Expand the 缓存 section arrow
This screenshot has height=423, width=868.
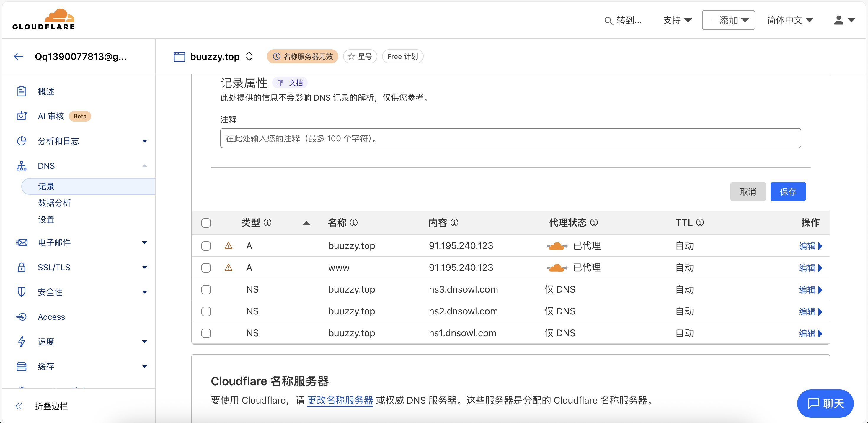point(145,366)
